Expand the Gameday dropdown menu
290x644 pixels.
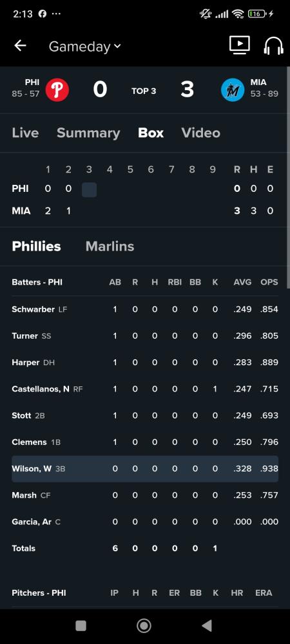[84, 46]
